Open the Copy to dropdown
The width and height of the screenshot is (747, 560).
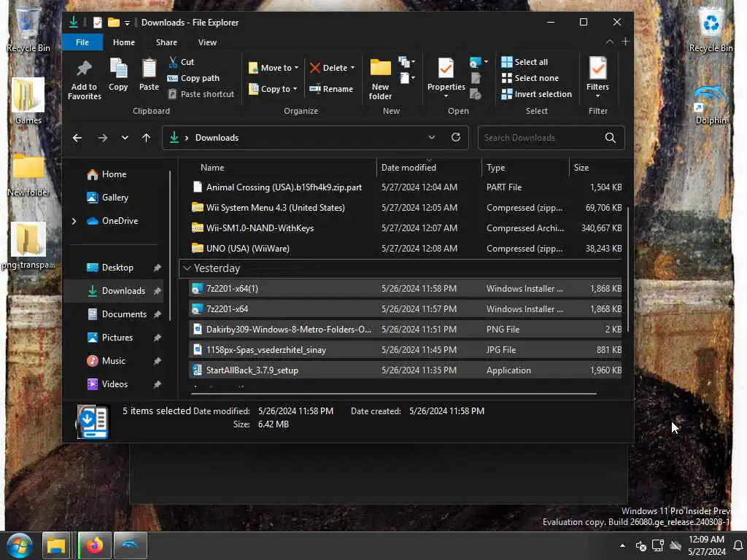click(x=273, y=89)
